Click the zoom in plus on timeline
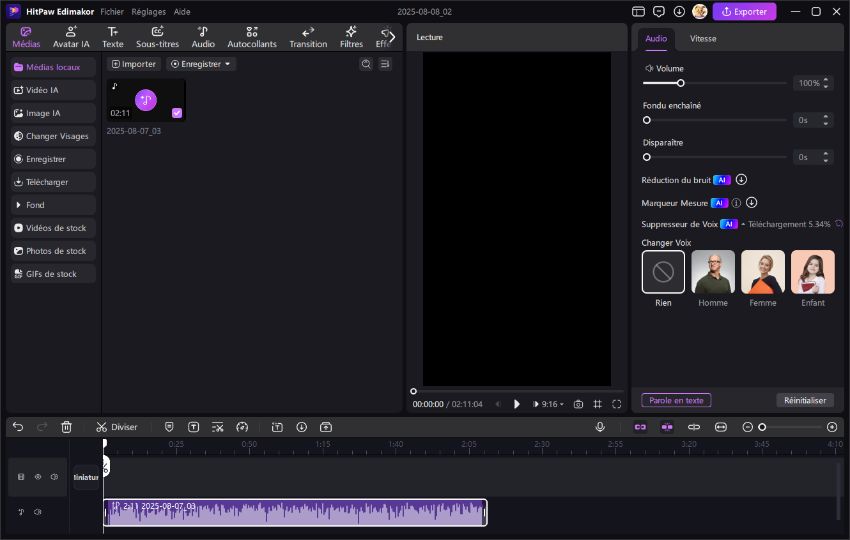Screen dimensions: 850x540 [x=832, y=427]
